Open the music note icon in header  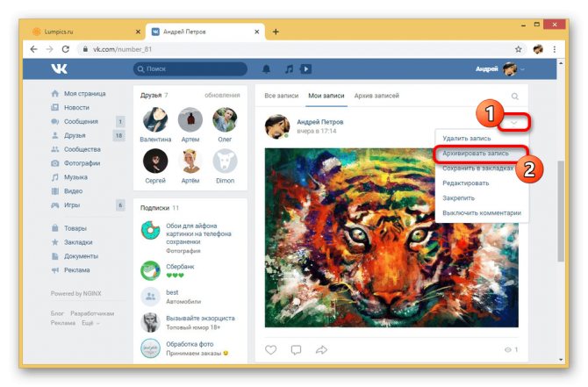click(x=289, y=69)
